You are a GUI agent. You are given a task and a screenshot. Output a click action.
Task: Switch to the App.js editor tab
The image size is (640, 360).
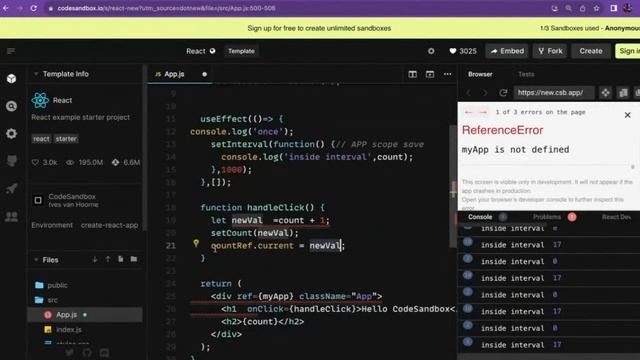tap(180, 74)
